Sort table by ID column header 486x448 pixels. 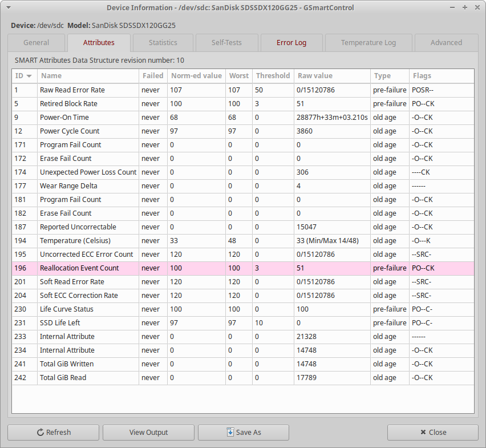25,76
